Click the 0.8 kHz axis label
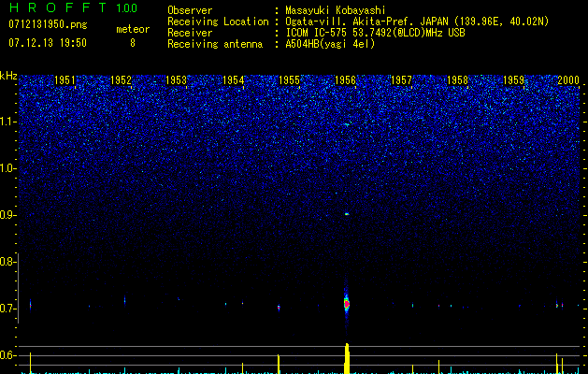 pos(7,262)
